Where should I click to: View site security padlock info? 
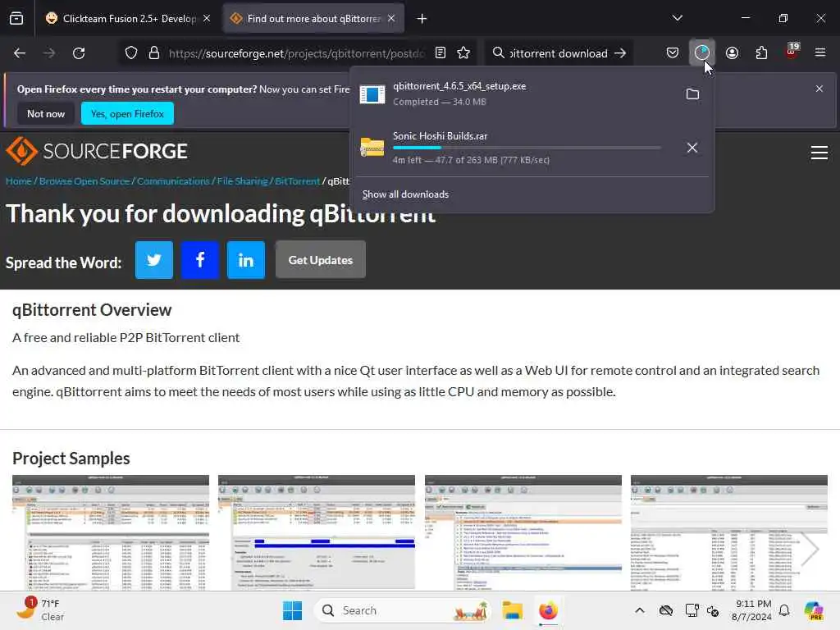(154, 53)
